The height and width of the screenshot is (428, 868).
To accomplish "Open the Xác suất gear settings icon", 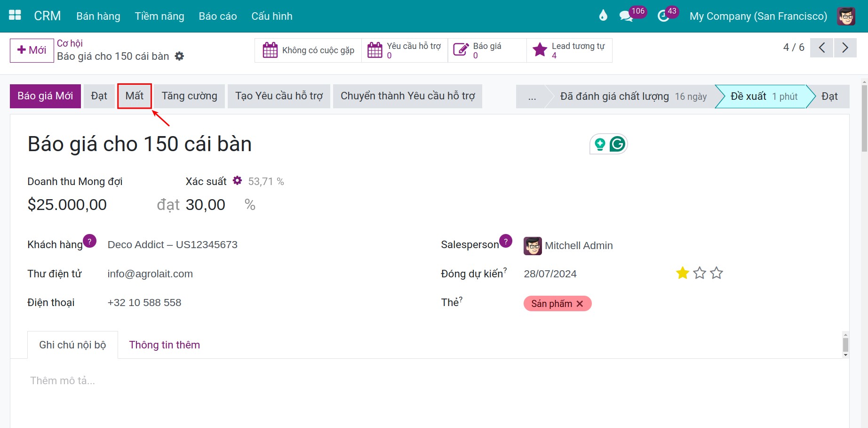I will [238, 180].
